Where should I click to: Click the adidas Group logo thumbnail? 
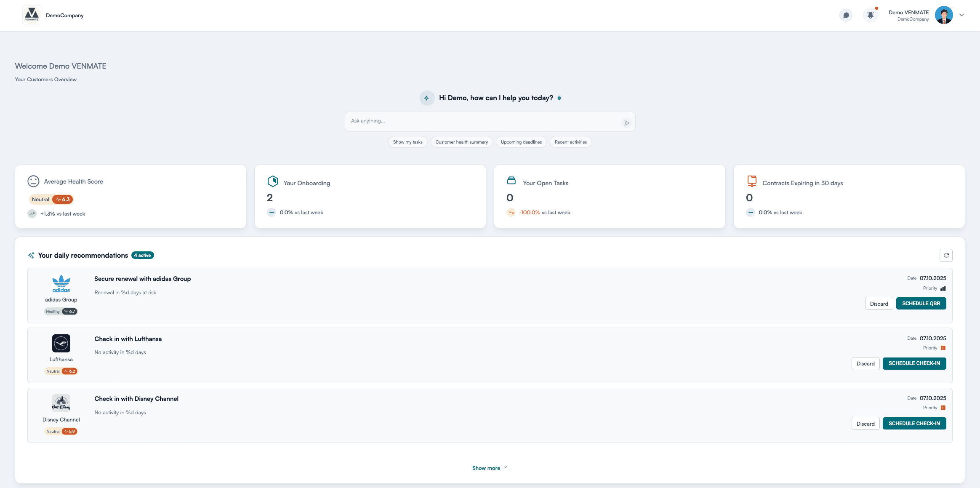(61, 284)
